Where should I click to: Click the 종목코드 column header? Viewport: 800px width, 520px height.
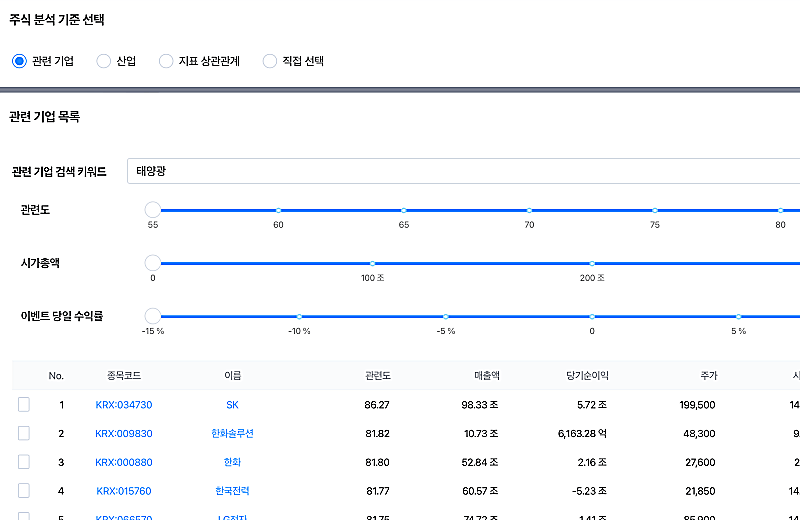pos(124,376)
